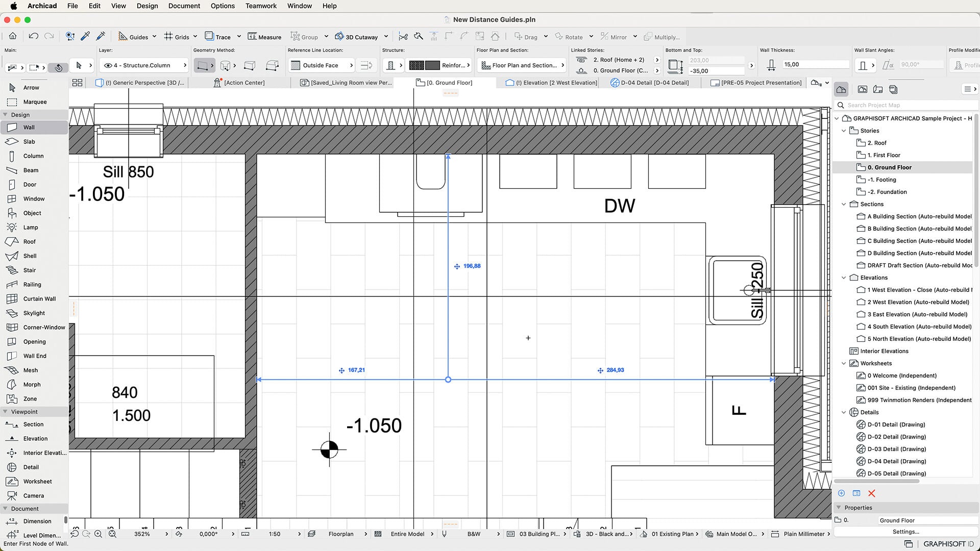Collapse the Sections tree branch
980x551 pixels.
[844, 204]
